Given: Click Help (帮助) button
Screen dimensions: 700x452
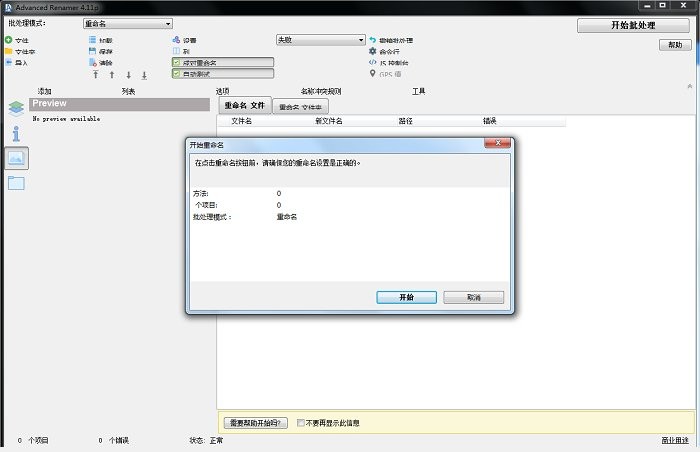Looking at the screenshot, I should (675, 45).
